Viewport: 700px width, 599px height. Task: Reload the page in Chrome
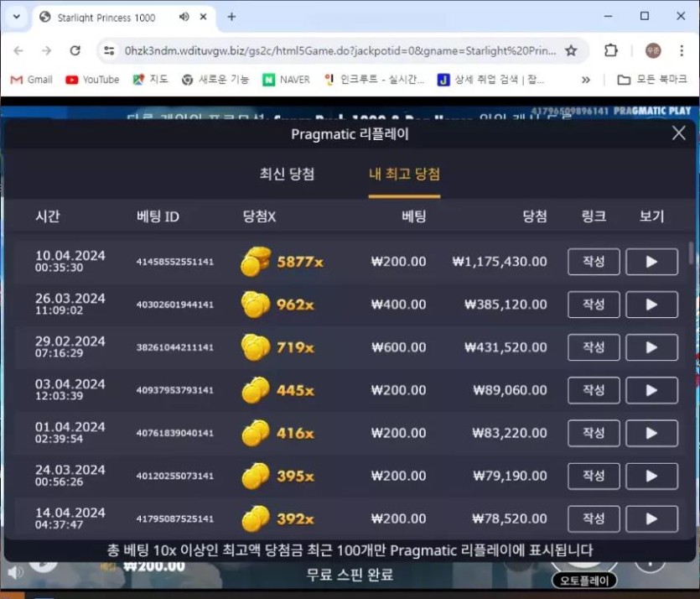(x=75, y=51)
